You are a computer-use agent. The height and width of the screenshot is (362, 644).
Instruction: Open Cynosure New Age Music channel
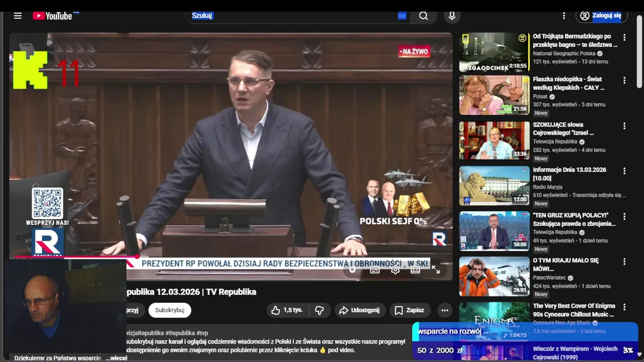tap(561, 323)
